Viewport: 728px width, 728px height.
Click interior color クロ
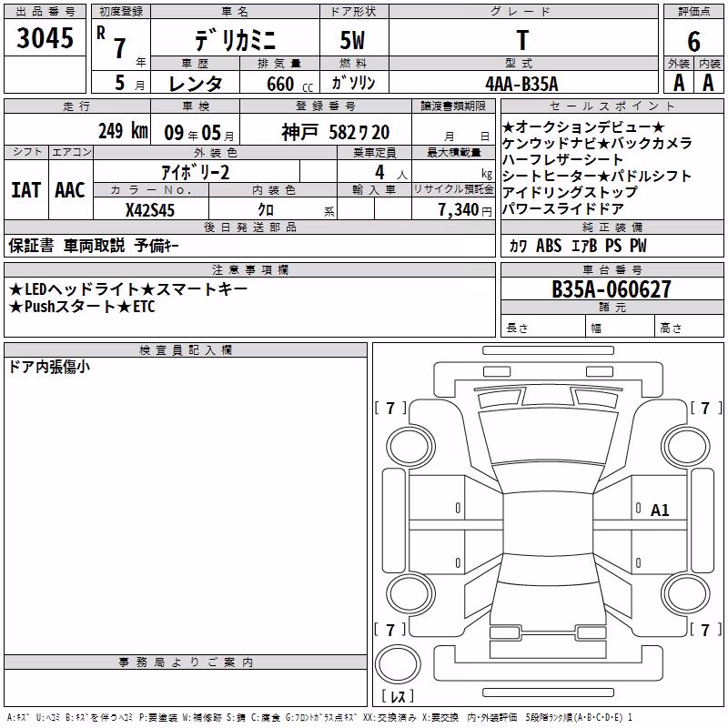[266, 210]
